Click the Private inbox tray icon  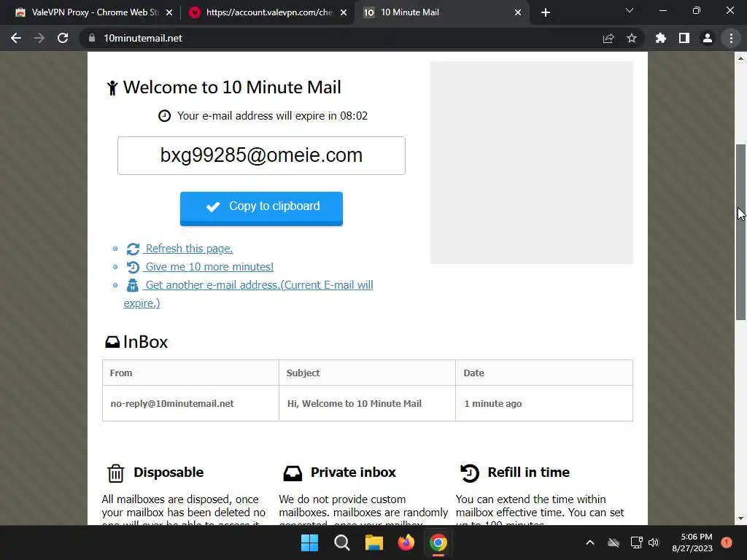click(x=293, y=472)
